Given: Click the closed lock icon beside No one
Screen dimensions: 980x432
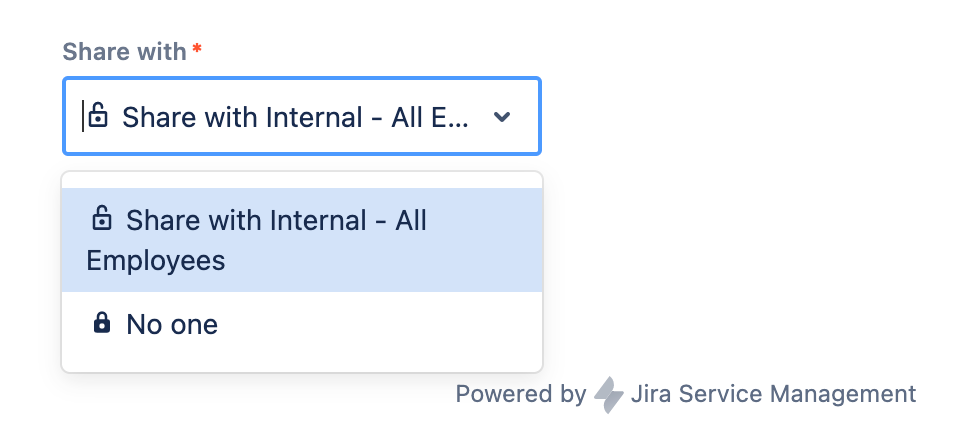Looking at the screenshot, I should [x=102, y=323].
